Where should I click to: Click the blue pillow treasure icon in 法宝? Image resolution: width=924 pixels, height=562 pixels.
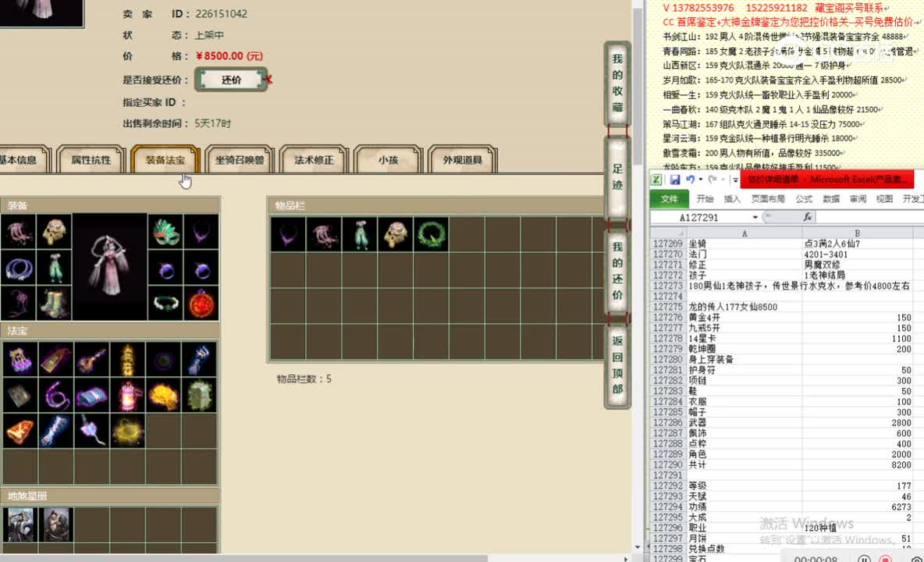click(x=91, y=395)
